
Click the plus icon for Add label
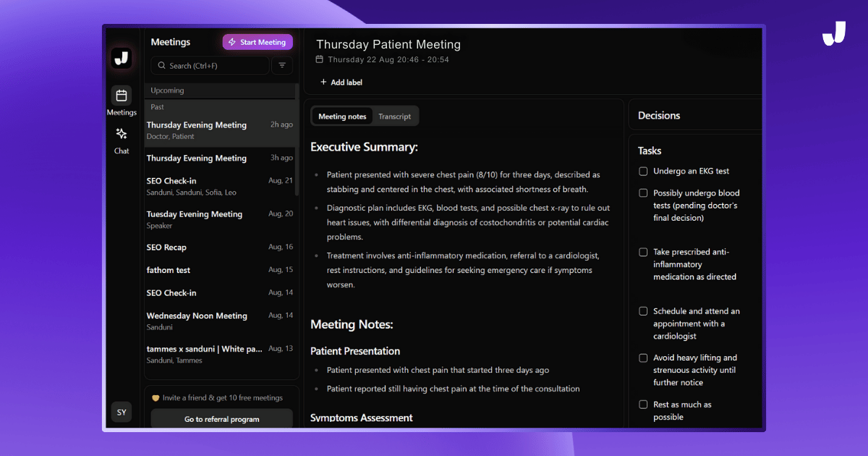[323, 83]
